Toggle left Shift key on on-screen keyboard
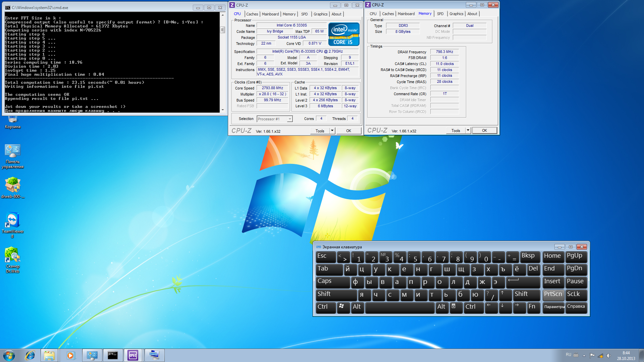 (336, 295)
